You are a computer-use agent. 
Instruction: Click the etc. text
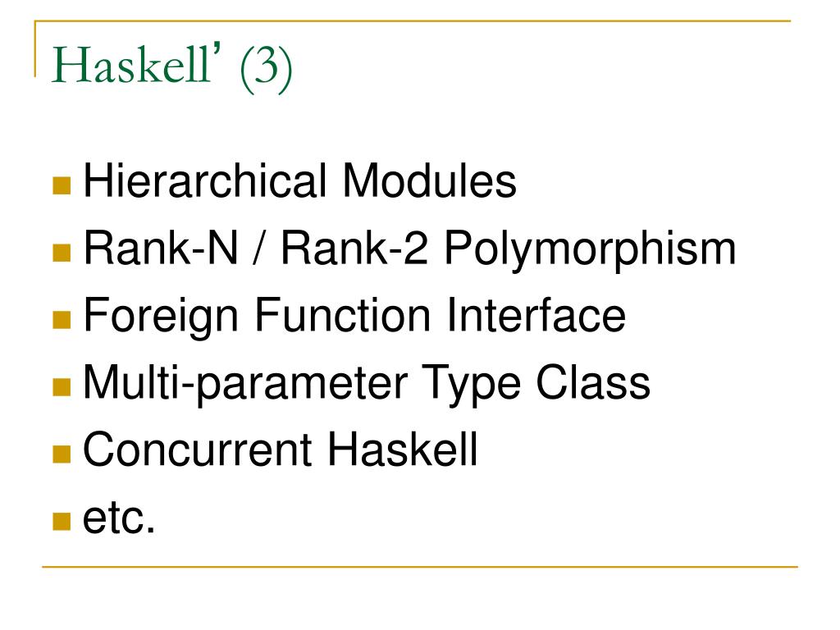118,518
